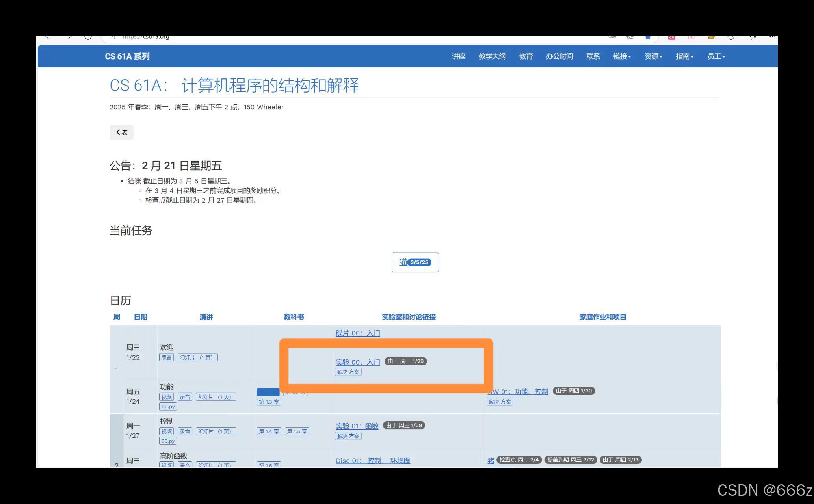The image size is (814, 504).
Task: Open the browser extensions puzzle icon
Action: point(731,37)
